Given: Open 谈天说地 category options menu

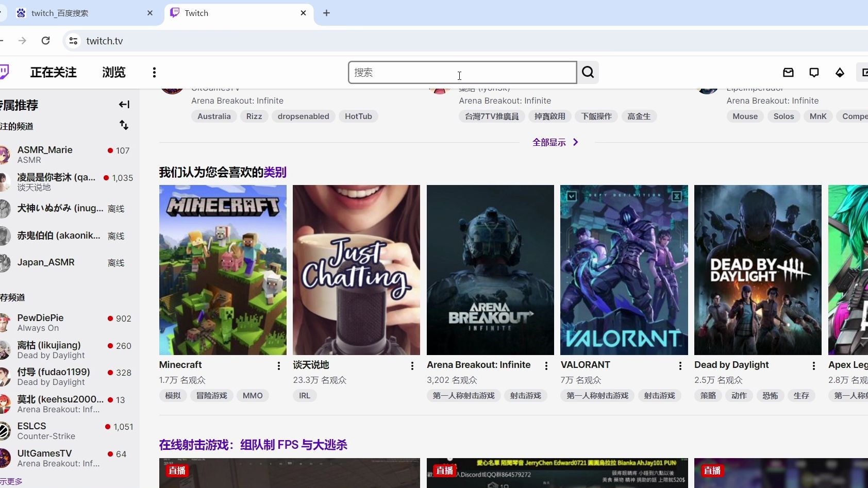Looking at the screenshot, I should [412, 365].
